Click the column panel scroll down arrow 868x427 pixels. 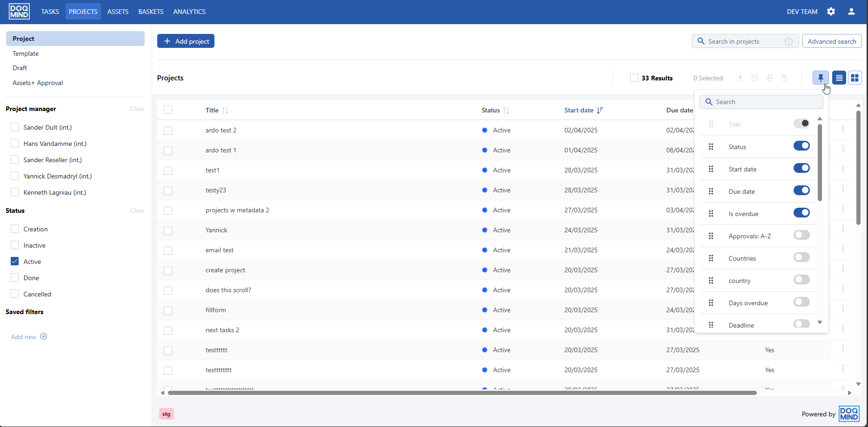(820, 322)
